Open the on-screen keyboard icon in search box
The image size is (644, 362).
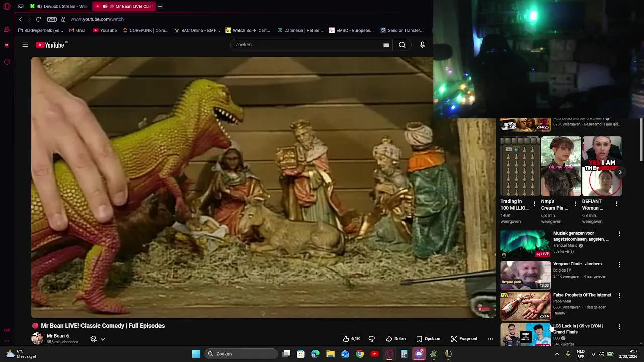click(x=386, y=45)
